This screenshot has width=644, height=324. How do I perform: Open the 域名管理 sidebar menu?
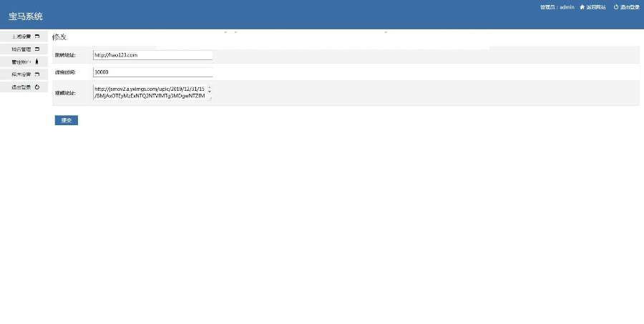pos(21,49)
